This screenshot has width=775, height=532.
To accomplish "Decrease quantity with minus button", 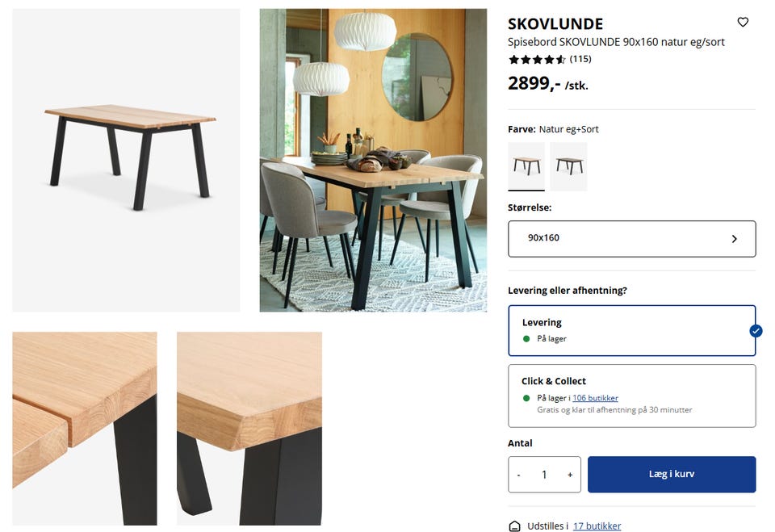I will (518, 475).
